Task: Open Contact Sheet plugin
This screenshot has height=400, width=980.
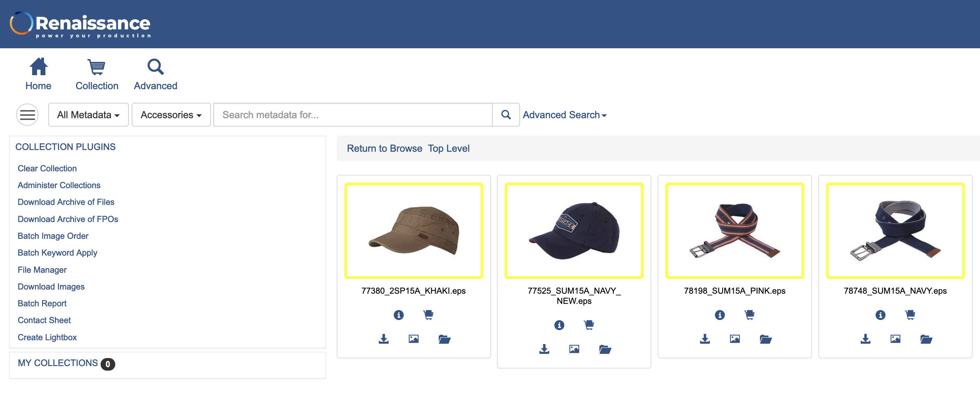Action: 44,320
